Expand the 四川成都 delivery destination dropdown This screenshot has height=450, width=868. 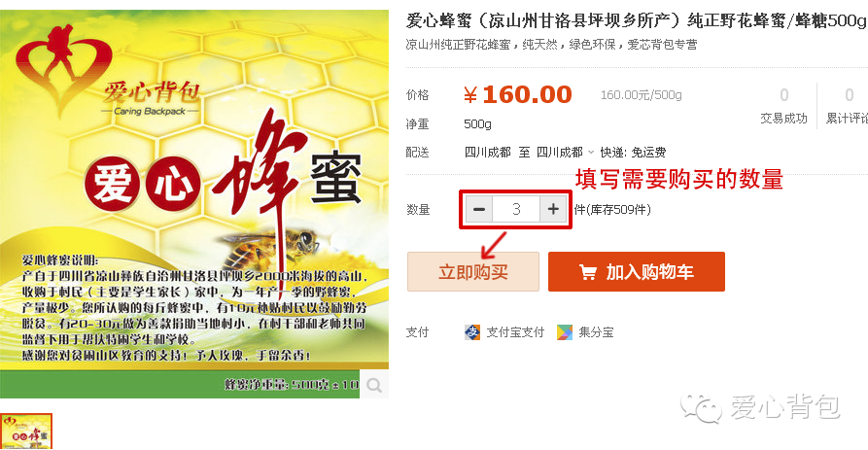click(x=565, y=153)
